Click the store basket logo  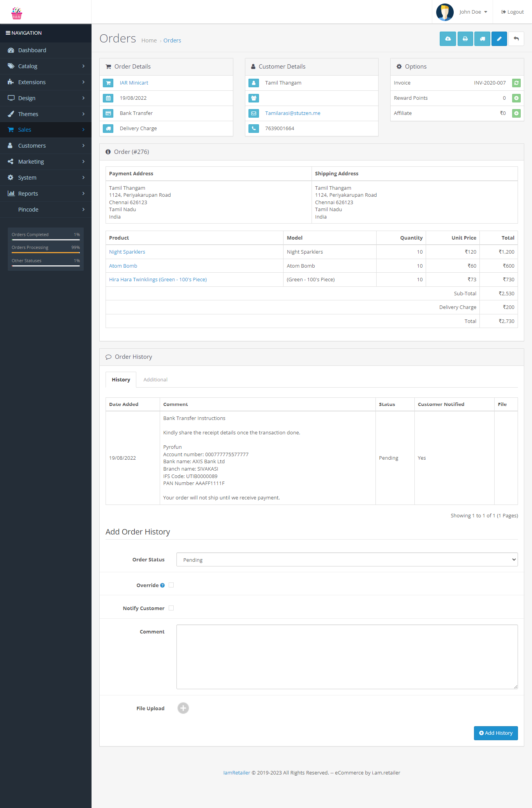coord(16,13)
